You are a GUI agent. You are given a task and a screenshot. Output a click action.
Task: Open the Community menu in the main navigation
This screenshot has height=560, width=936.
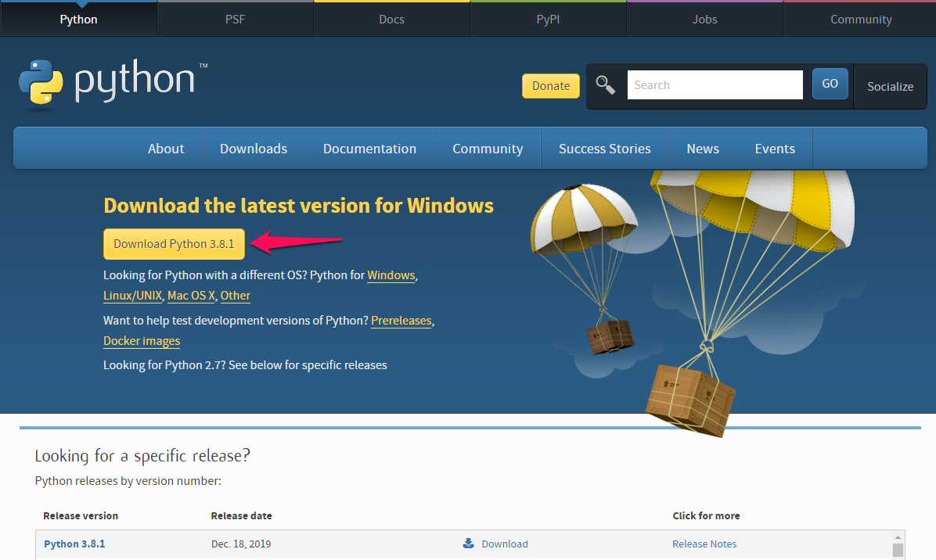[x=488, y=149]
